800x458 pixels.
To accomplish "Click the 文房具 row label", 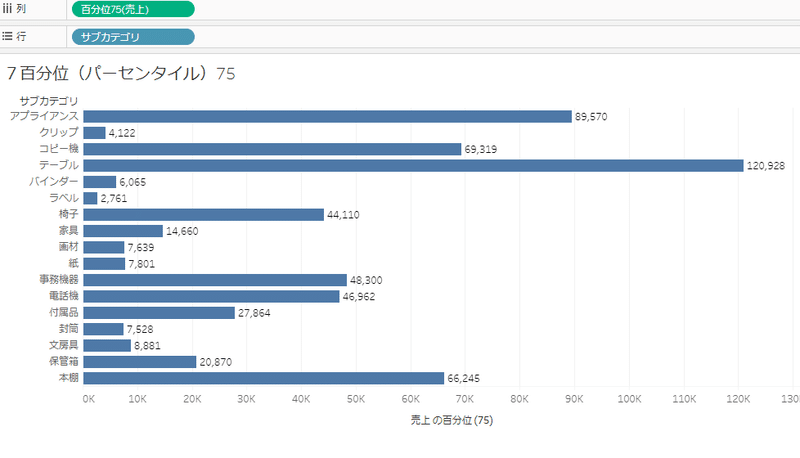I will click(x=64, y=345).
